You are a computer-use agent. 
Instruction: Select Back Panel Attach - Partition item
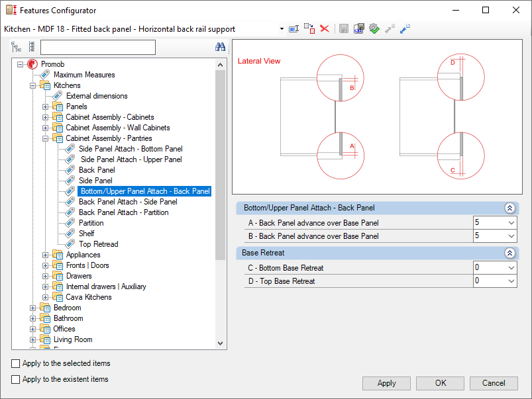tap(123, 212)
